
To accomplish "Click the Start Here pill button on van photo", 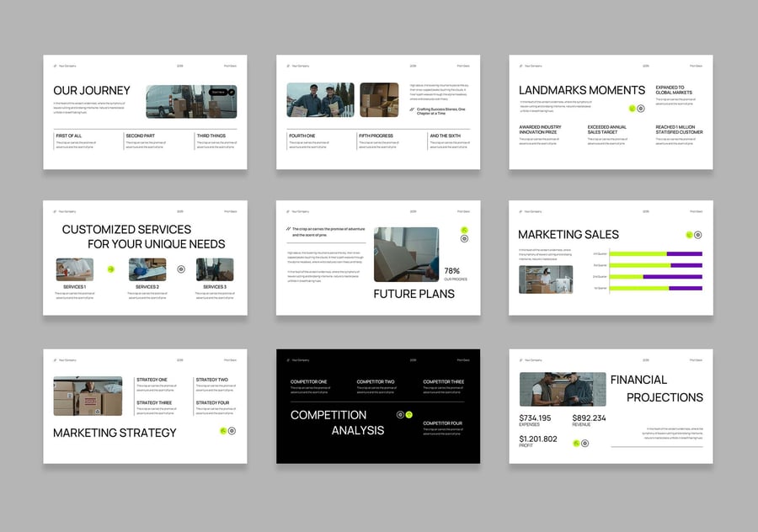I will [217, 92].
